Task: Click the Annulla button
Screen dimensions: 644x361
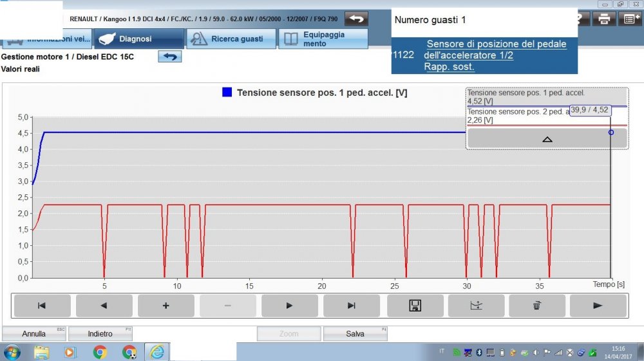Action: 34,334
